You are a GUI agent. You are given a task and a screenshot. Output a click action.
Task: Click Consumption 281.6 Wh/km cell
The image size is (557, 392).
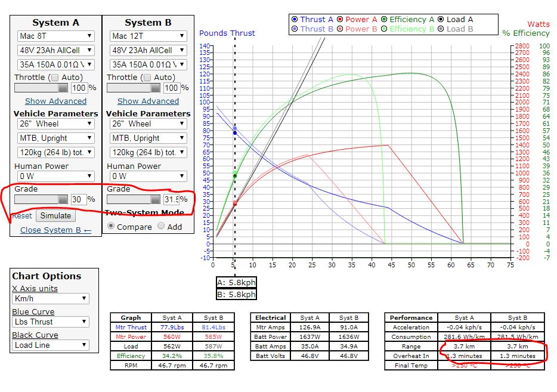pyautogui.click(x=464, y=337)
